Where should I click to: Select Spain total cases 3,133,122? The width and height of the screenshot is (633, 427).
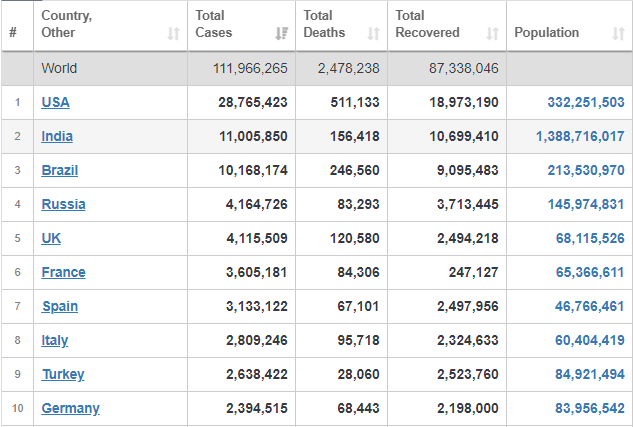257,306
